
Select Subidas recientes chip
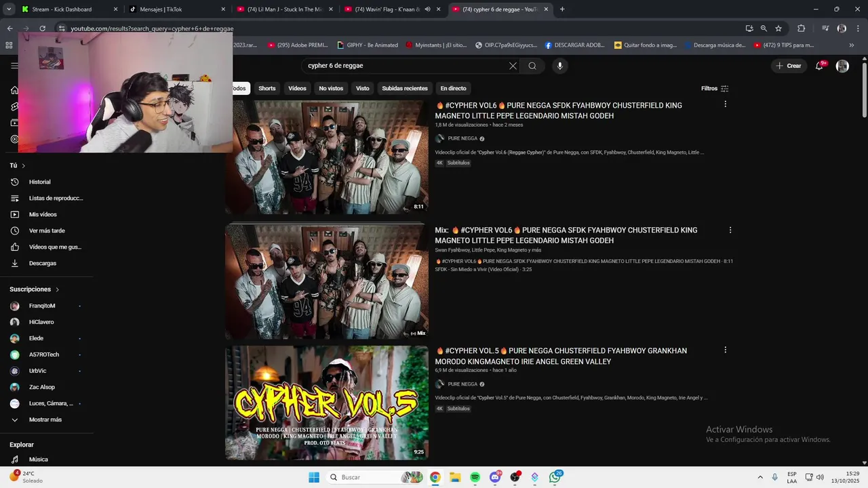pos(405,88)
